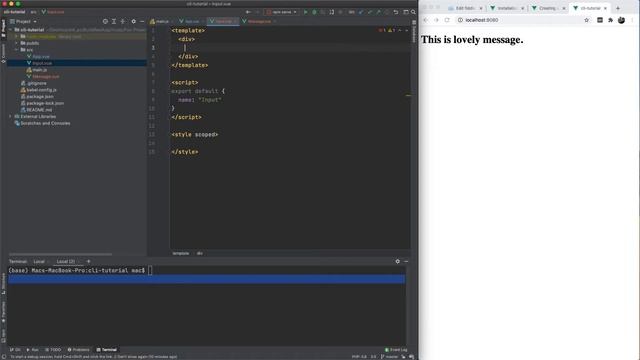
Task: Click the Rollback undo arrow icon
Action: click(x=396, y=12)
